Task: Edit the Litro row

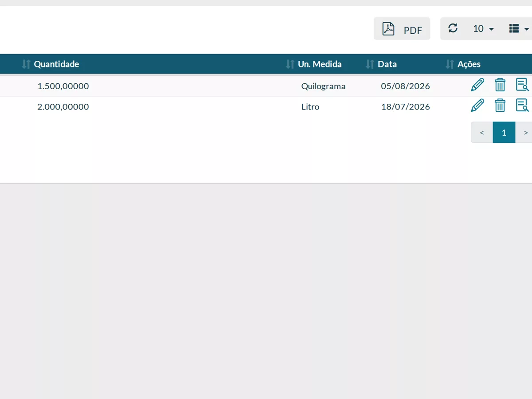Action: (x=477, y=106)
